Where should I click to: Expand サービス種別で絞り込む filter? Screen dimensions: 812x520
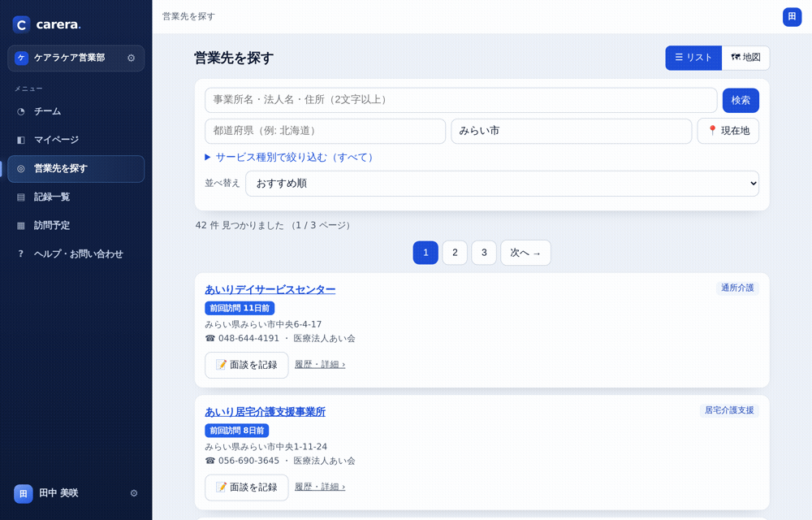tap(289, 157)
